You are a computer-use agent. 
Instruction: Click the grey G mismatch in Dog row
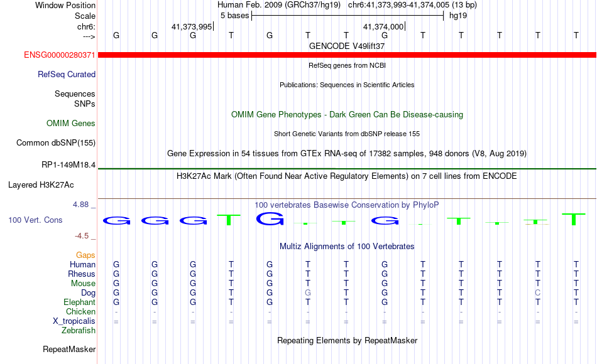[x=308, y=293]
